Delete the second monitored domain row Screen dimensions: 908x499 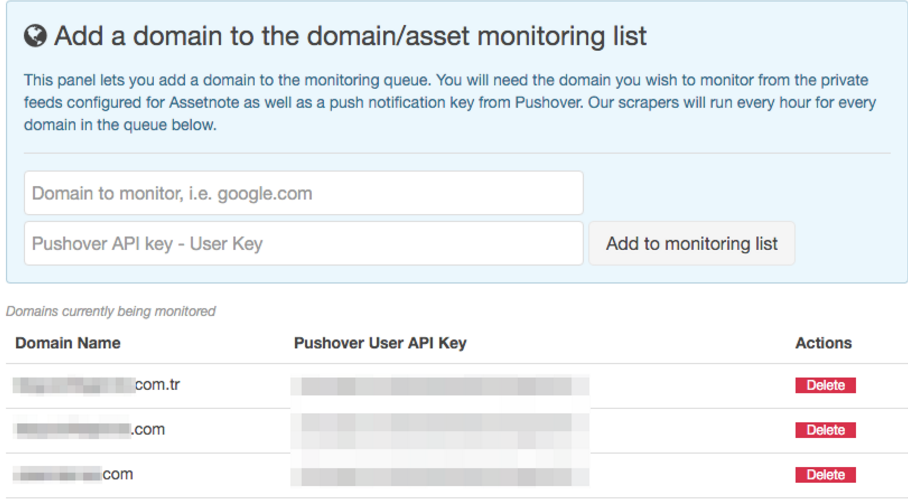pos(825,430)
